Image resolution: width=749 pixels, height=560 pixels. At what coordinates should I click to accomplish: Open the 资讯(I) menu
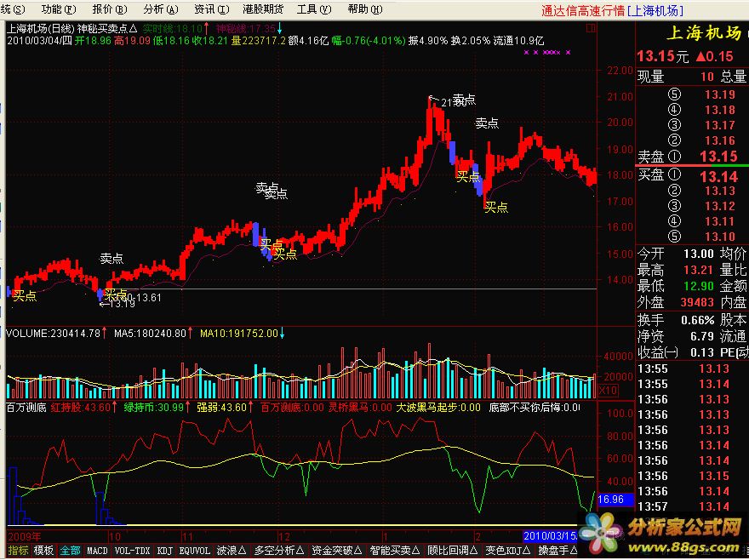tap(212, 9)
